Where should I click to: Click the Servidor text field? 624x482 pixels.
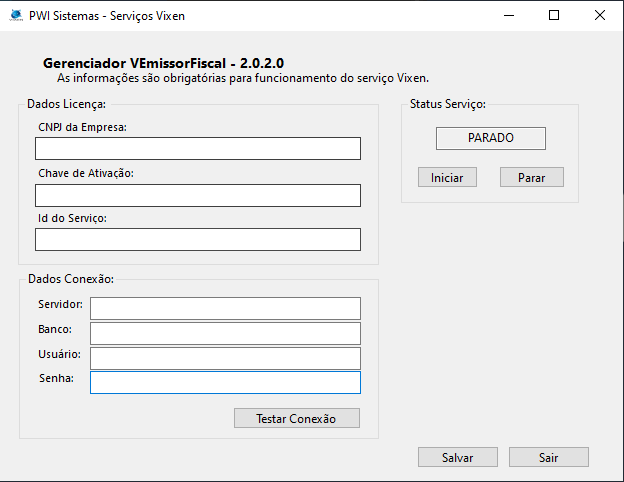pyautogui.click(x=224, y=308)
